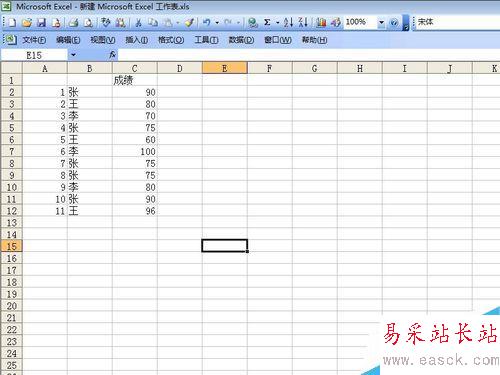Toggle the Drawing toolbar icon
The width and height of the screenshot is (500, 375).
coord(336,23)
